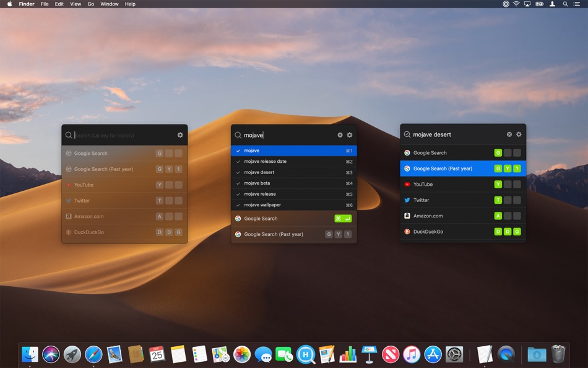Image resolution: width=588 pixels, height=368 pixels.
Task: Click the Amazon icon in the "mojave desert" panel
Action: [407, 216]
